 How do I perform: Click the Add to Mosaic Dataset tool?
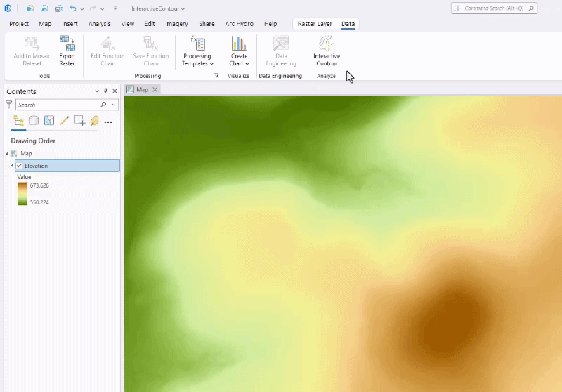[x=32, y=51]
